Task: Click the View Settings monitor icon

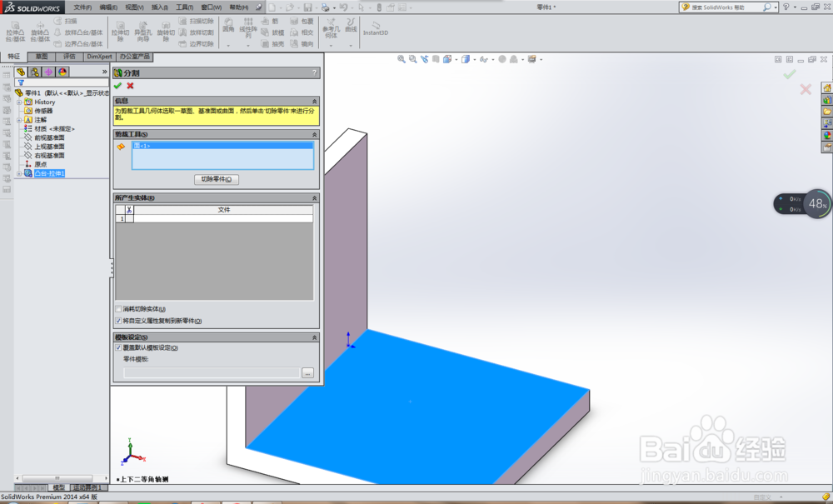Action: (x=531, y=59)
